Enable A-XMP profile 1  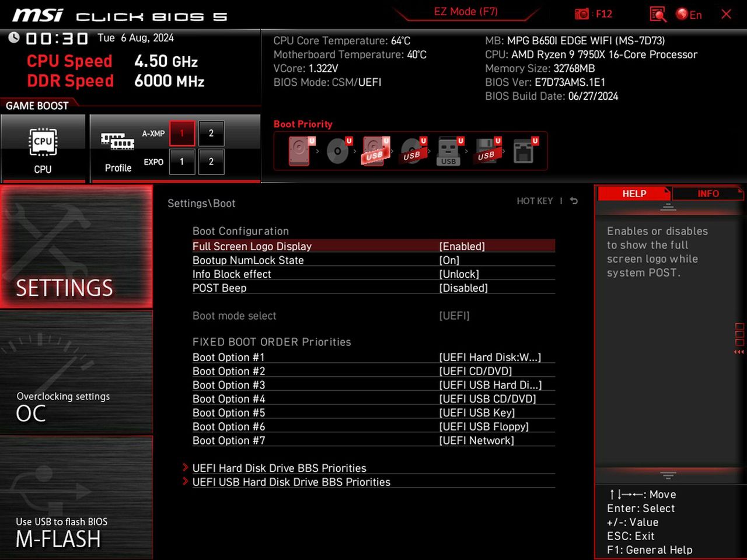182,134
